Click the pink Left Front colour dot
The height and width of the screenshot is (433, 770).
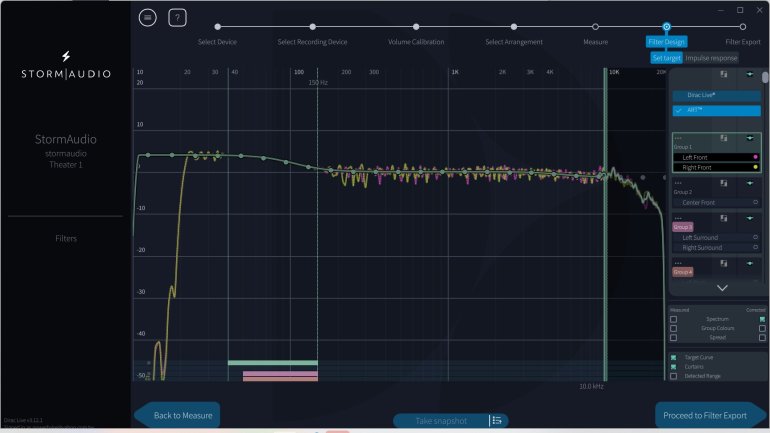click(755, 157)
